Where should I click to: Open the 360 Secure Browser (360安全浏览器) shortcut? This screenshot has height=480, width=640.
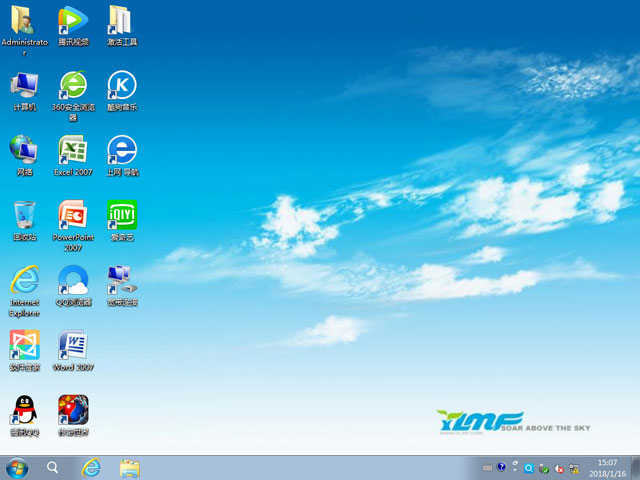73,86
